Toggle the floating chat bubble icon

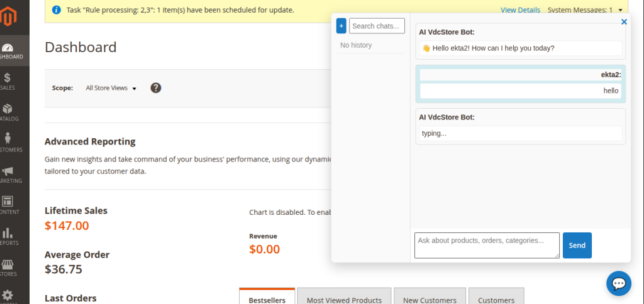pos(618,283)
